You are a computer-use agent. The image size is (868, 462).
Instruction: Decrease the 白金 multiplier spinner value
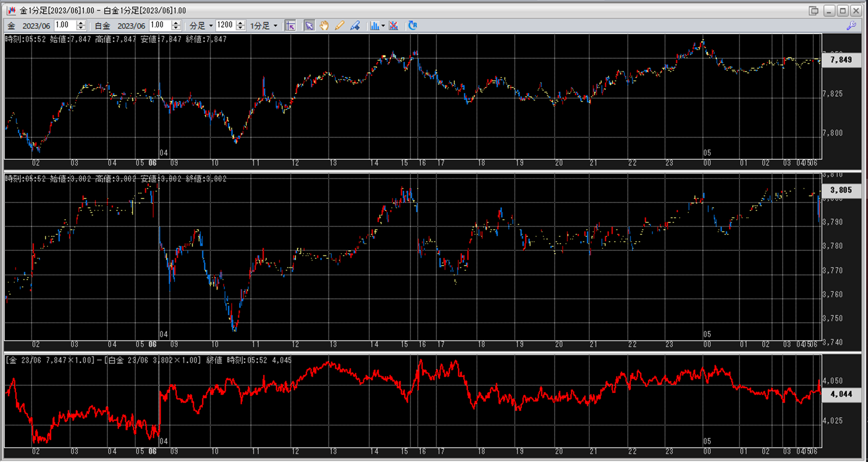pyautogui.click(x=176, y=28)
